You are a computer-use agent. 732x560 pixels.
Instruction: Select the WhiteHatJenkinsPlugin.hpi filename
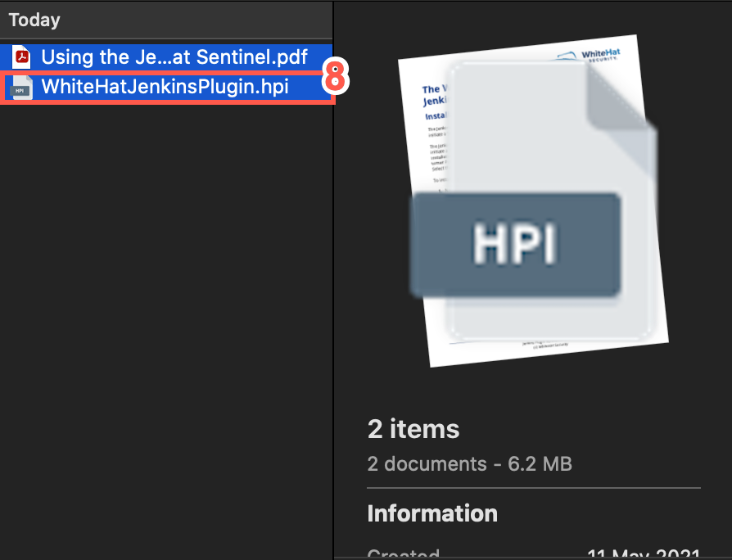(165, 87)
